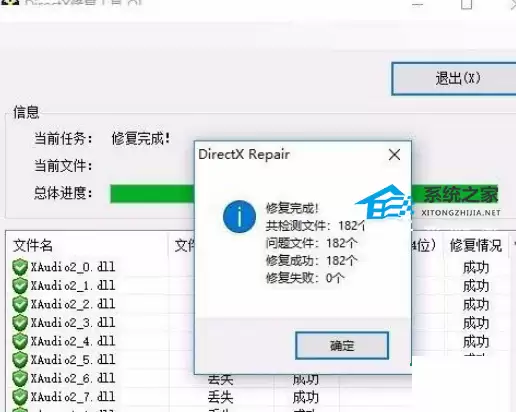Click the green shield icon beside XAudio2_0.dll
The height and width of the screenshot is (412, 516).
[x=20, y=267]
